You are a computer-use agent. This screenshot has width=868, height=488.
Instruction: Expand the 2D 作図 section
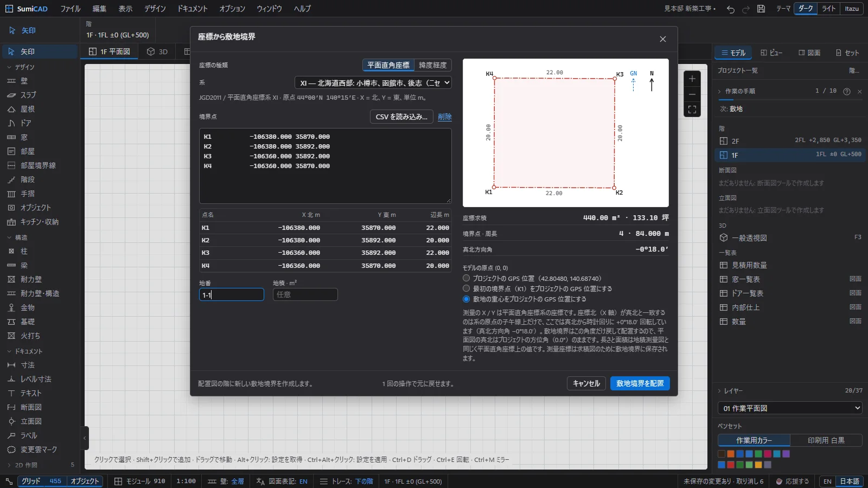click(9, 465)
